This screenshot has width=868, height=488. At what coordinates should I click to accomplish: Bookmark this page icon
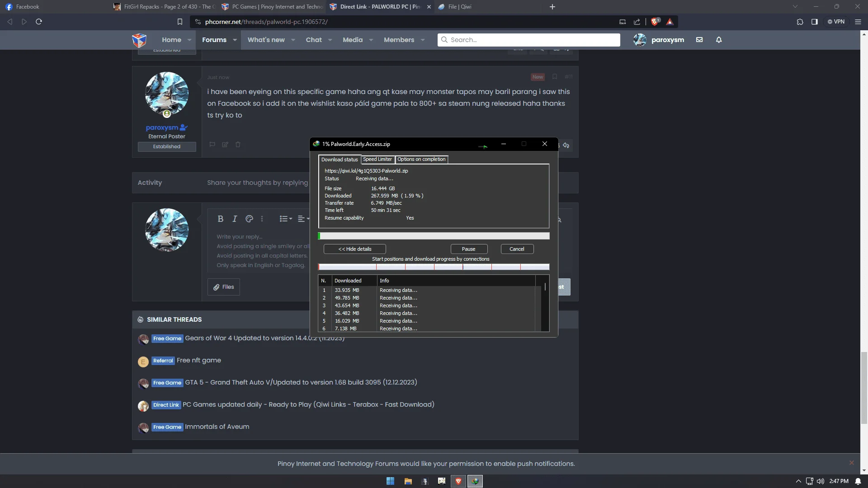[180, 22]
